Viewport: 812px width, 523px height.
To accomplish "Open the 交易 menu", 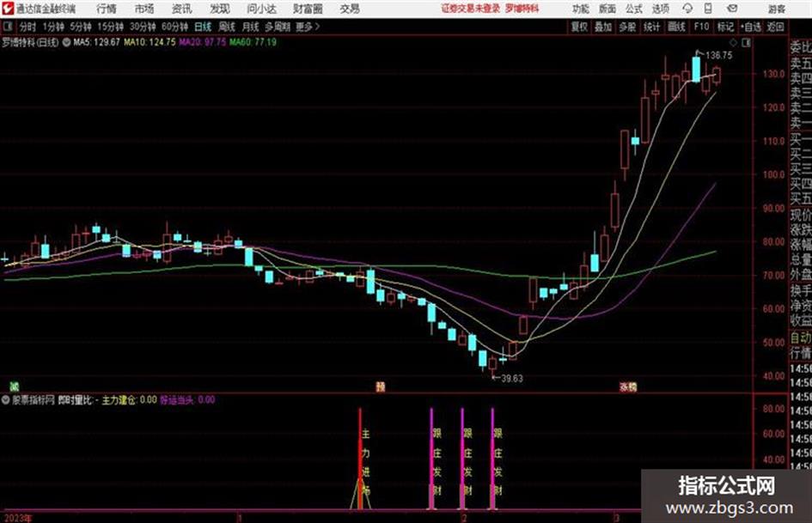I will tap(350, 9).
